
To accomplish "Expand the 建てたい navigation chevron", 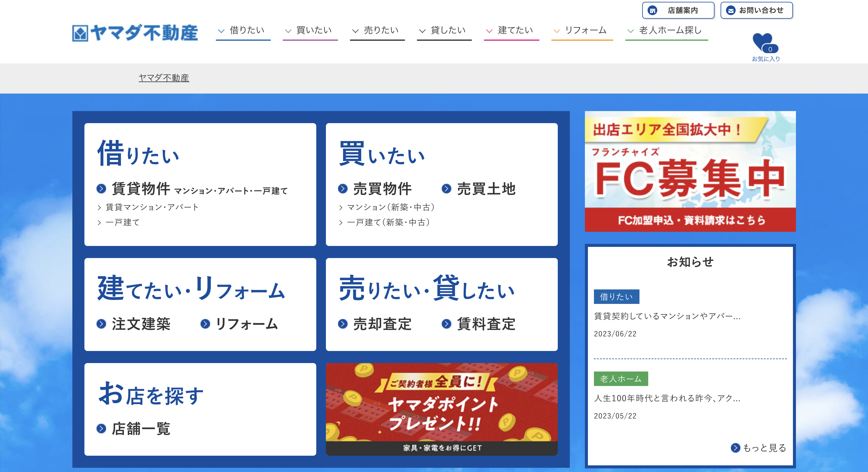I will 489,31.
